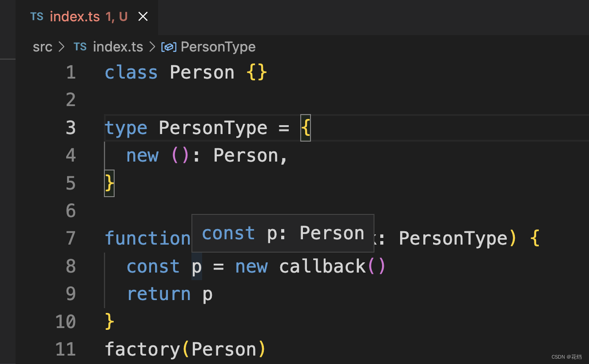Click the src folder breadcrumb
This screenshot has width=589, height=364.
43,47
